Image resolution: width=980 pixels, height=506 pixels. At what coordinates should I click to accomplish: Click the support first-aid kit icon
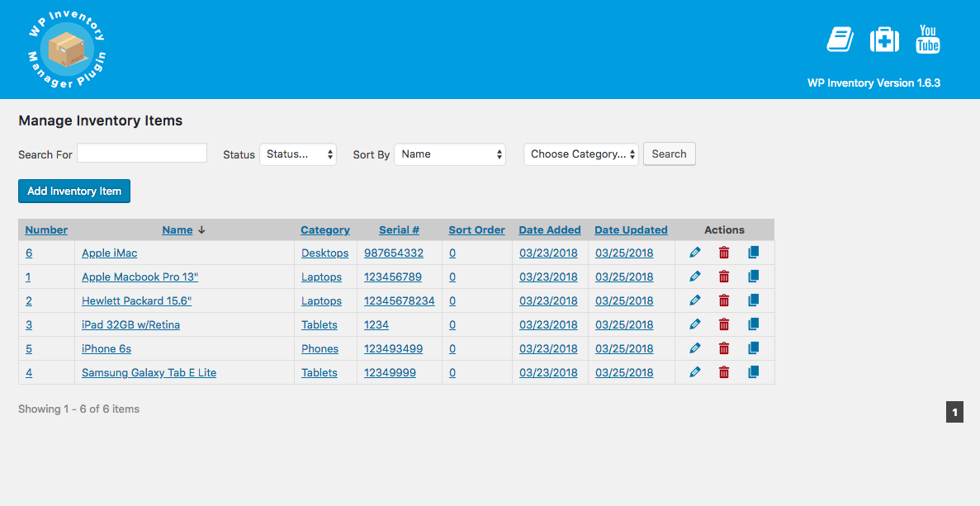point(884,40)
